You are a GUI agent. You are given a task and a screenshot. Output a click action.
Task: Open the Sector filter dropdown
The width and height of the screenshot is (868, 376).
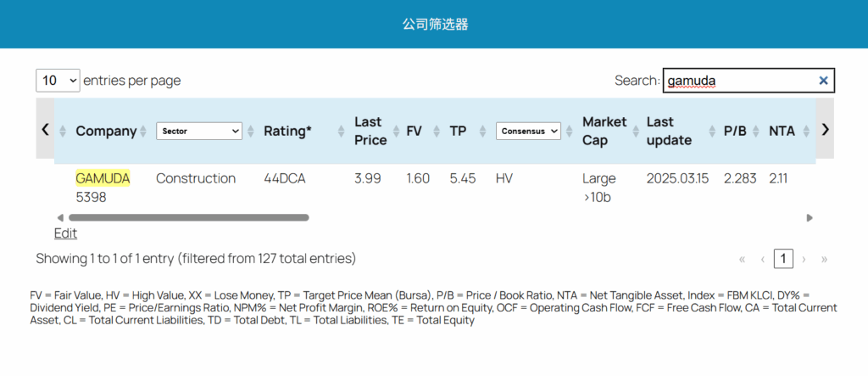[x=199, y=131]
